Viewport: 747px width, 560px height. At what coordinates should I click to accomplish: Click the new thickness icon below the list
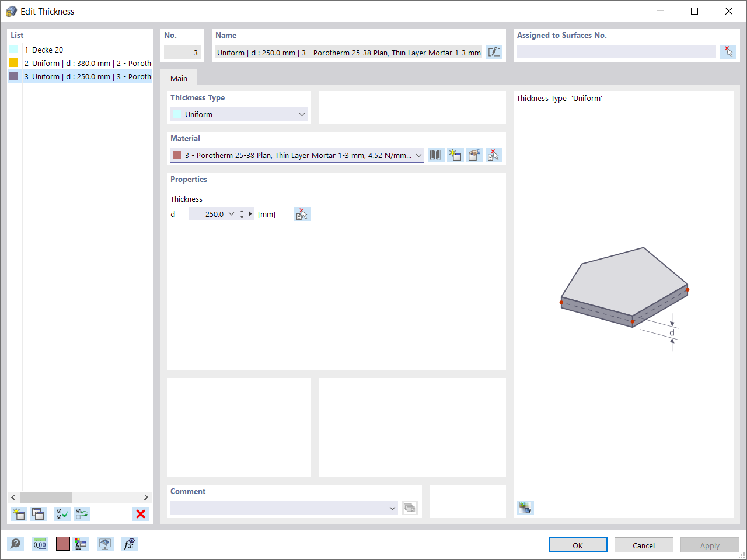[19, 514]
